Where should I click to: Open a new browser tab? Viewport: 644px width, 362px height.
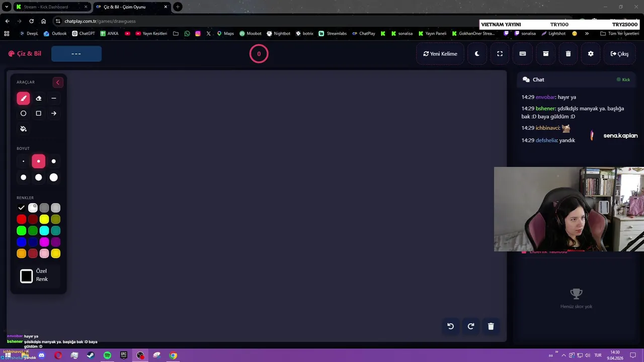pyautogui.click(x=178, y=7)
